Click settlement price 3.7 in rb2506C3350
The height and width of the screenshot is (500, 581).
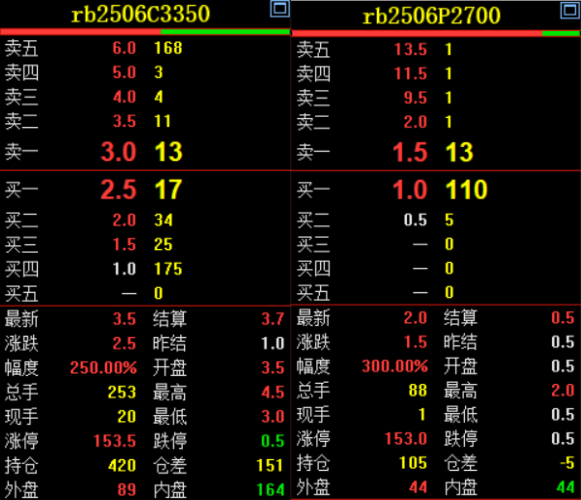[x=273, y=319]
